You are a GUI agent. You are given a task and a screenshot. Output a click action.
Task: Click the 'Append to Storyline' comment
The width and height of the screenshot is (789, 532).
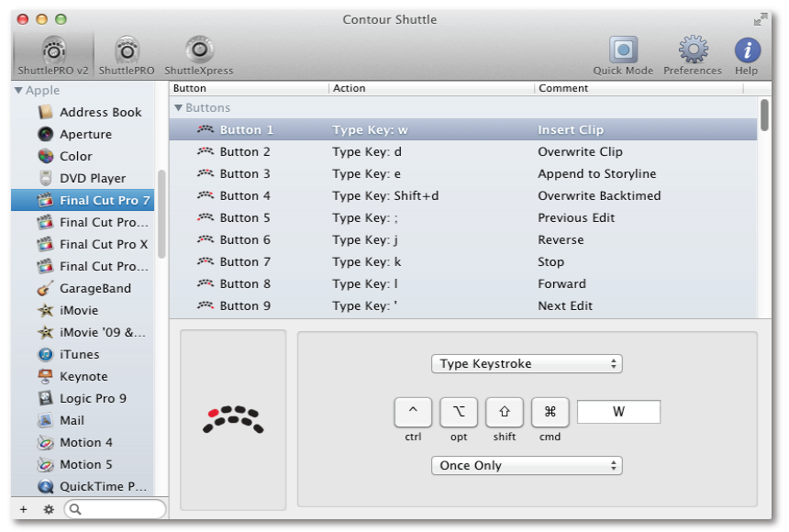[596, 173]
